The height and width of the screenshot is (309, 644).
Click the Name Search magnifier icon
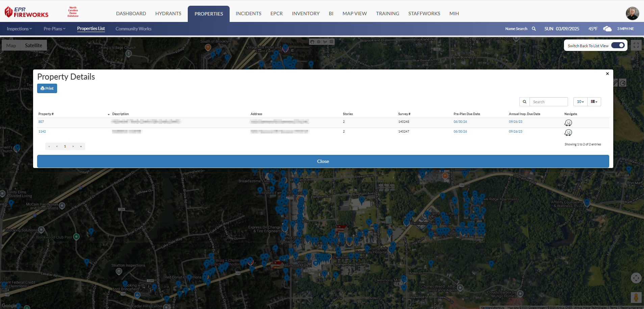pos(534,29)
